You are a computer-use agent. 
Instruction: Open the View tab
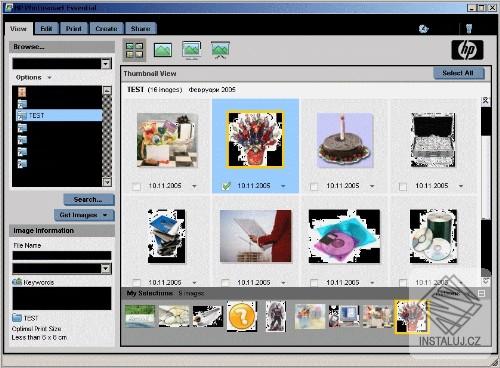tap(19, 29)
